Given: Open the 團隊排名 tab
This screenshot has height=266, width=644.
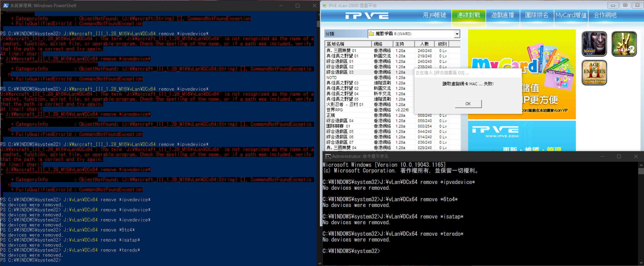Looking at the screenshot, I should click(536, 15).
